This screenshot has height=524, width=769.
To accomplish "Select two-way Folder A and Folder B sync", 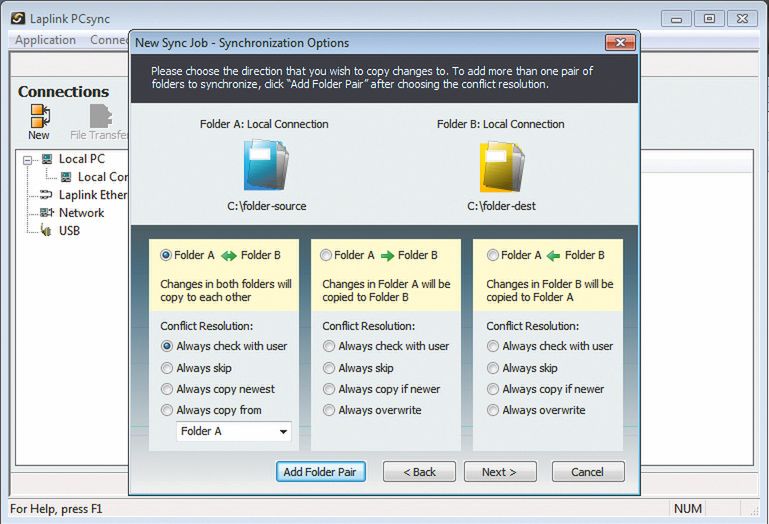I will point(166,255).
